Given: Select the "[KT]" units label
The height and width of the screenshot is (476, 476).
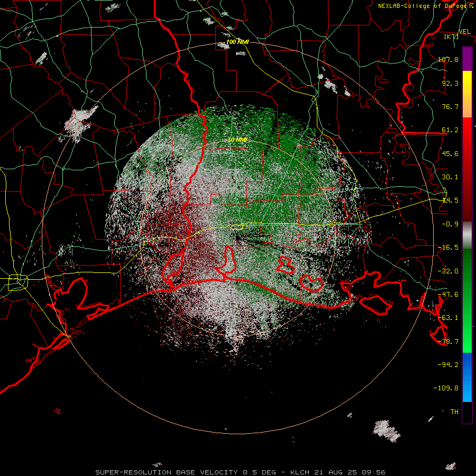Looking at the screenshot, I should (452, 36).
